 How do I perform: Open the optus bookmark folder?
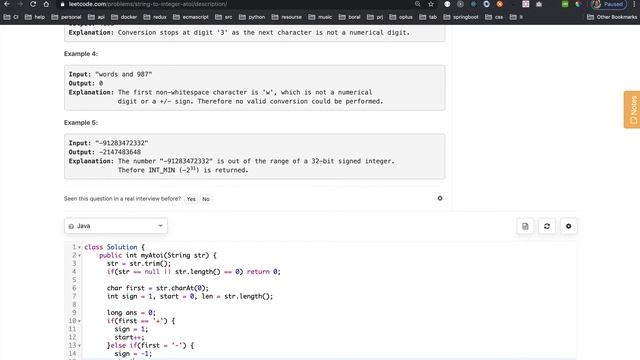(401, 17)
